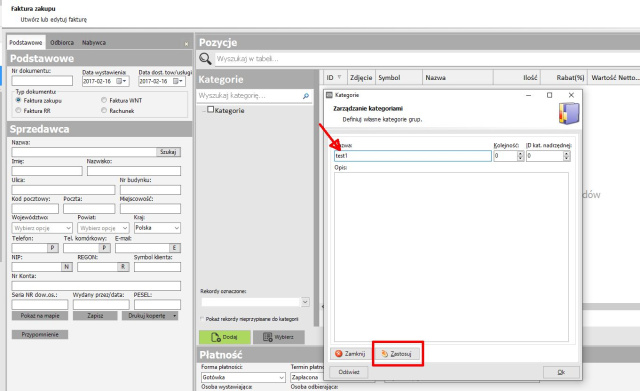Viewport: 640px width, 391px height.
Task: Open the Data dost. tow/usługi calendar picker
Action: point(178,81)
